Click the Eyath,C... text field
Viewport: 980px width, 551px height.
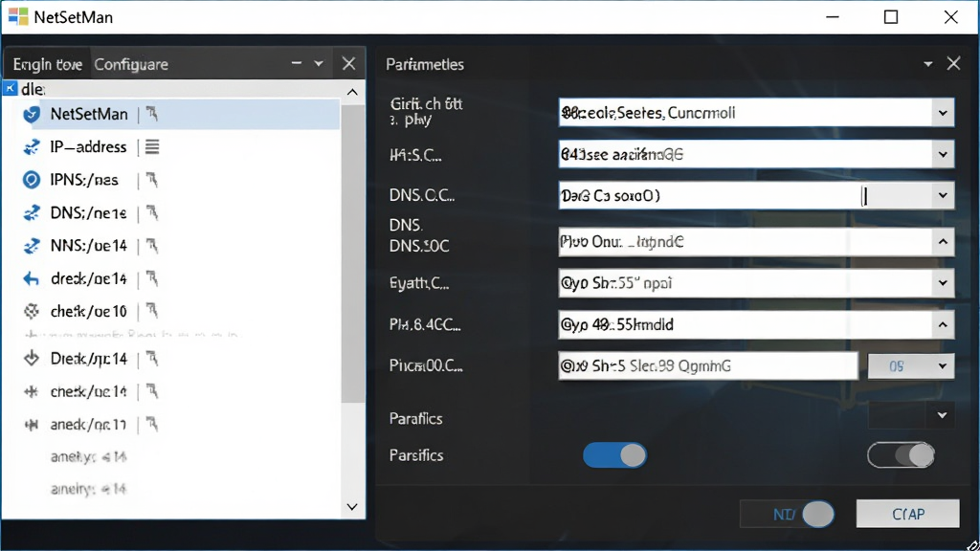point(746,283)
